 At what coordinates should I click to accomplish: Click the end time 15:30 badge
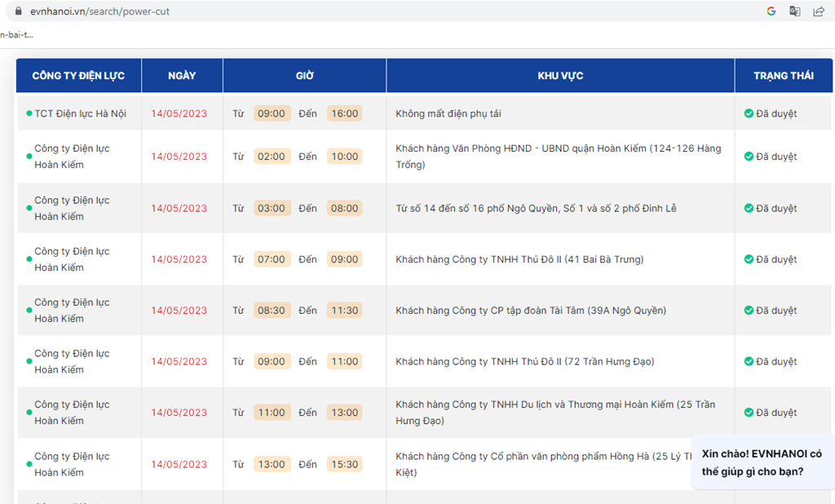pos(345,465)
